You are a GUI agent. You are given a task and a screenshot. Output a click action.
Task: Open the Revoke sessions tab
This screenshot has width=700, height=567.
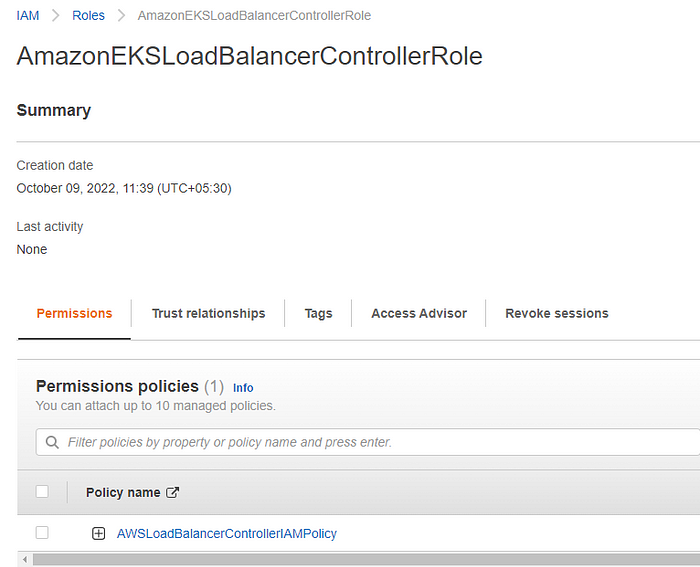pyautogui.click(x=557, y=313)
